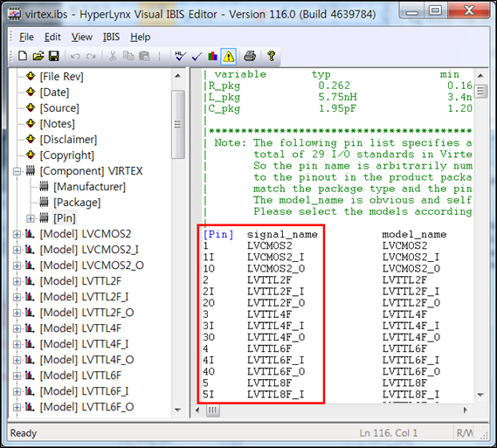The image size is (497, 448).
Task: Click the Ln 116, Col 1 status text
Action: pyautogui.click(x=389, y=433)
